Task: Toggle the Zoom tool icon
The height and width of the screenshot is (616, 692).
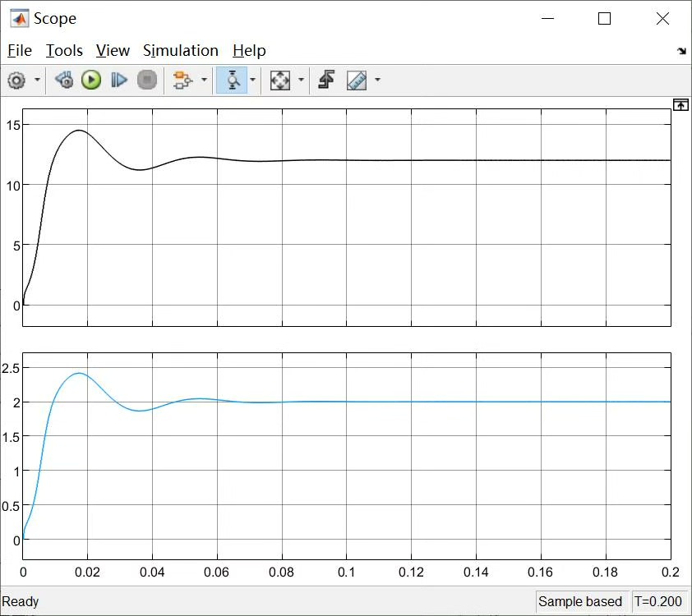Action: (x=232, y=80)
